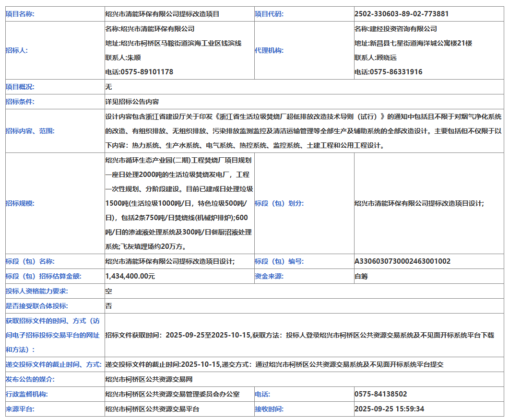Click the 是否接受联合体投标 label
Screen dimensions: 509x420
[x=36, y=306]
